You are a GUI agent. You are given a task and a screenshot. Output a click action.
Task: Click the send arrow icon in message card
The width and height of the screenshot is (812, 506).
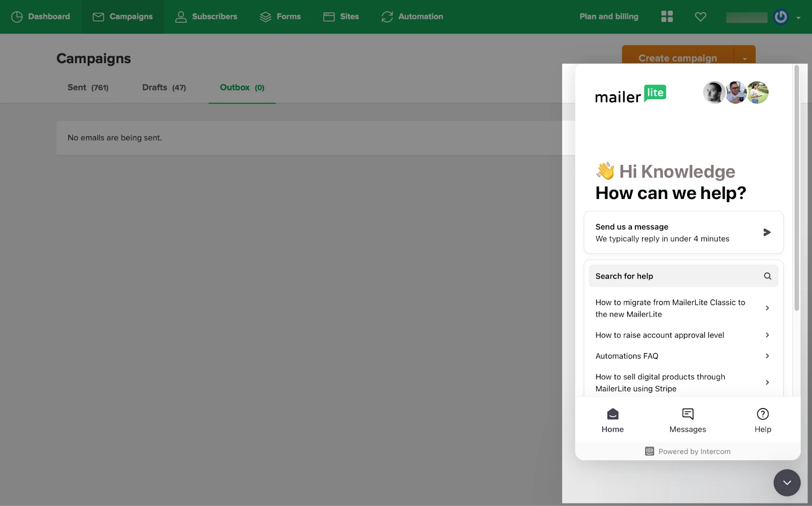tap(767, 232)
